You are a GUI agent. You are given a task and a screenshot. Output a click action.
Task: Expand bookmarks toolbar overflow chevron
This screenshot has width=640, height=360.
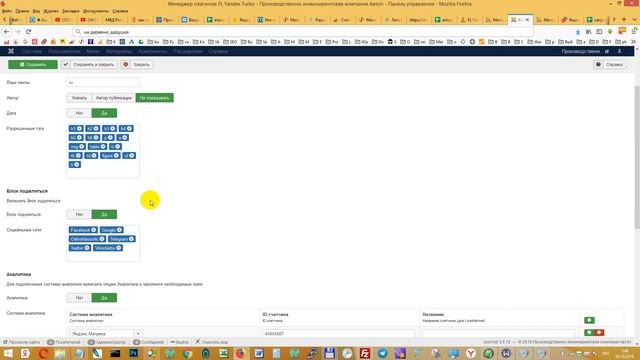633,42
